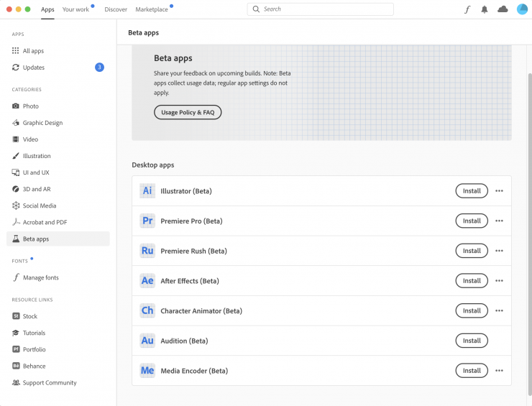The width and height of the screenshot is (532, 406).
Task: Click the After Effects (Beta) icon
Action: tap(147, 281)
